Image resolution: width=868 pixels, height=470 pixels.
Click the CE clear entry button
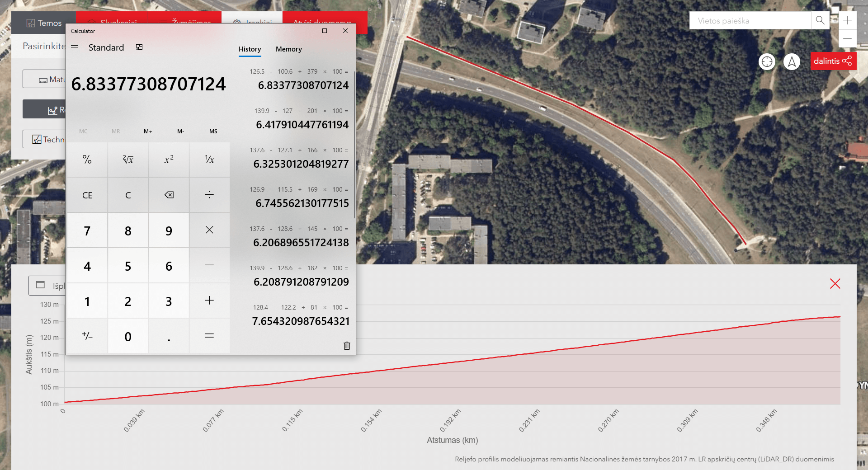tap(87, 195)
